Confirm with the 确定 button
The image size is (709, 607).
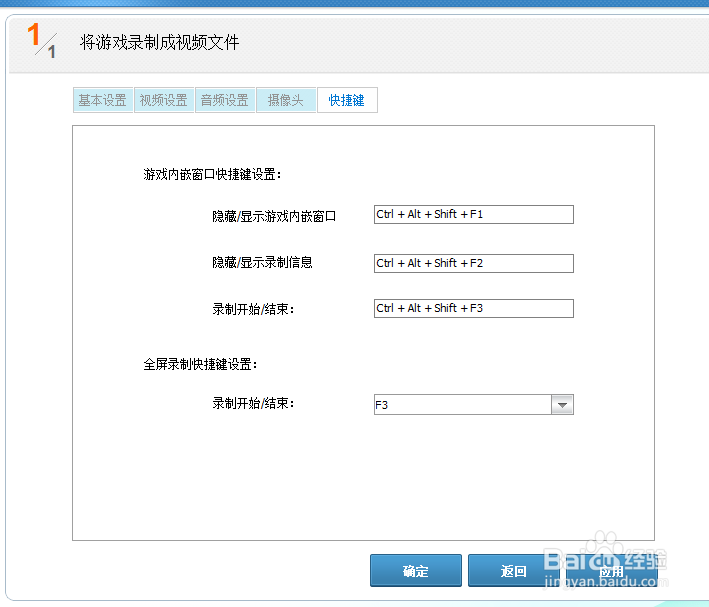coord(416,571)
